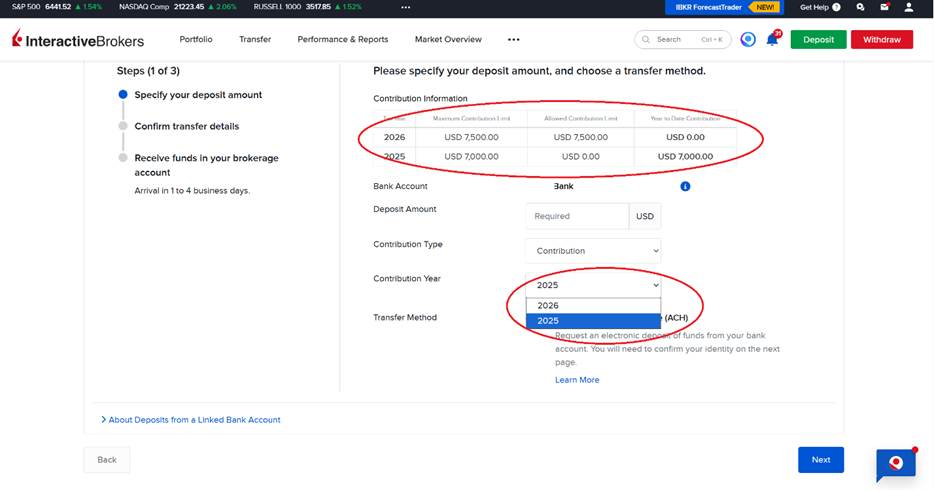
Task: Open the chat widget icon
Action: (895, 463)
